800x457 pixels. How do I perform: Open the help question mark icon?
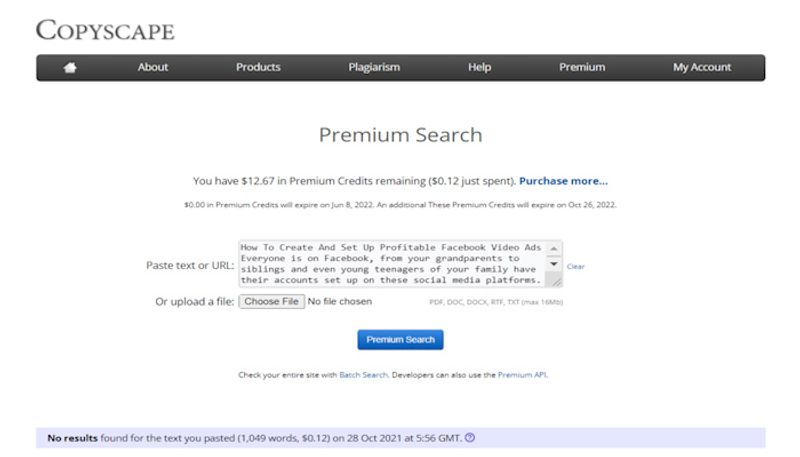coord(470,438)
